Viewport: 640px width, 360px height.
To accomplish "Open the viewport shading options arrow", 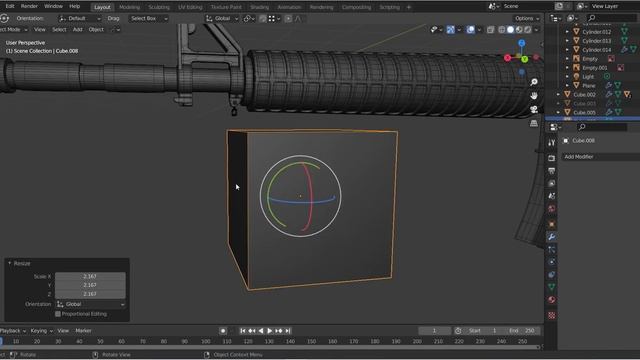I will pyautogui.click(x=536, y=30).
